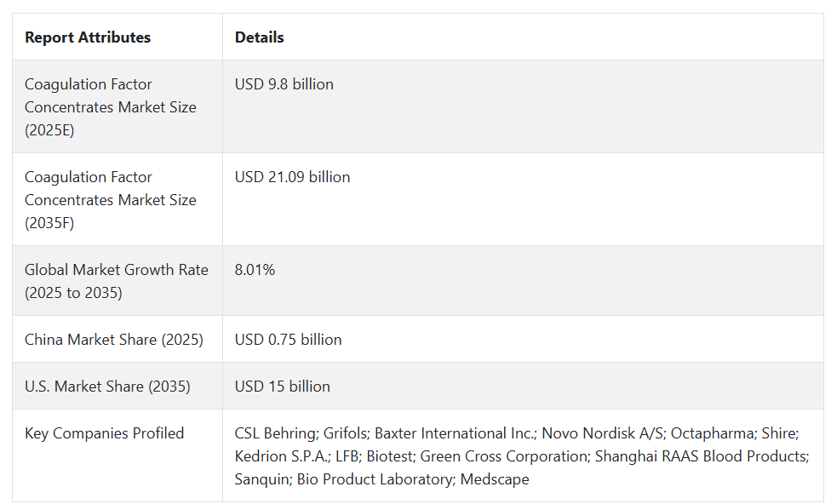Select the U.S. Market Share (2035) label
This screenshot has width=831, height=504.
click(107, 387)
